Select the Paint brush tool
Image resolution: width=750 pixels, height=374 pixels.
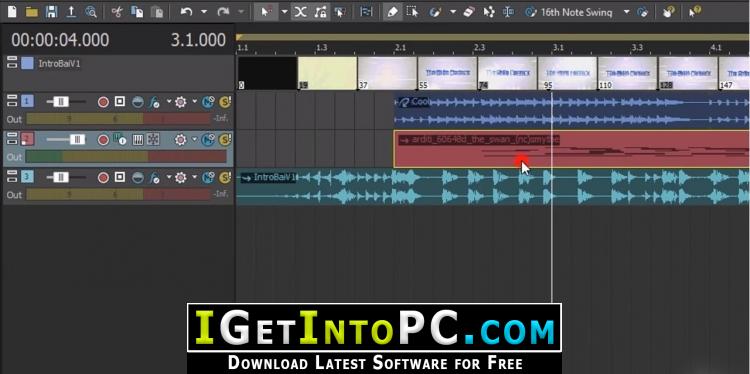point(435,12)
